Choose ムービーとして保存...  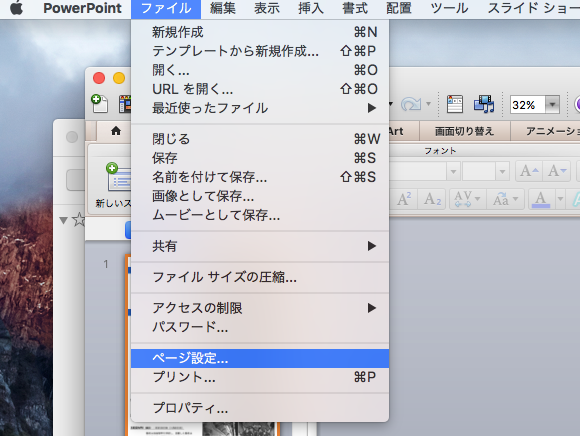click(260, 215)
